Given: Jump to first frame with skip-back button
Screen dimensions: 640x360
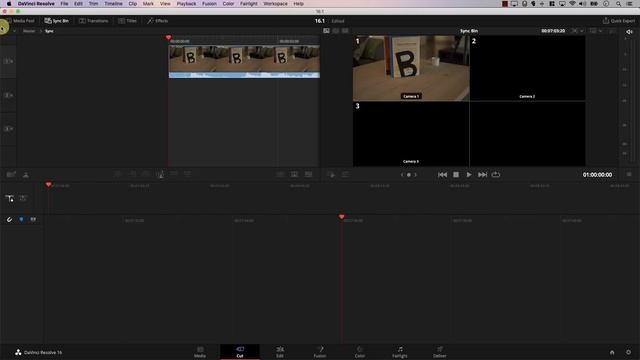Looking at the screenshot, I should [x=442, y=175].
